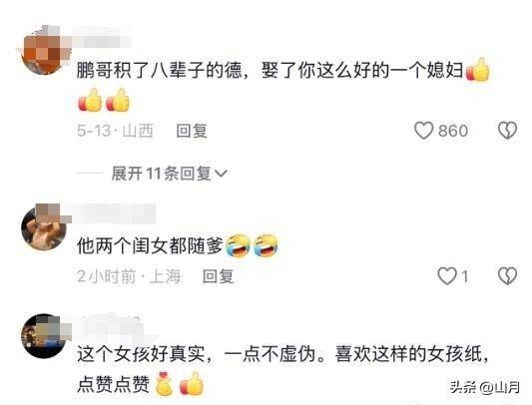Reply to the 2小时前 上海 comment

click(218, 276)
